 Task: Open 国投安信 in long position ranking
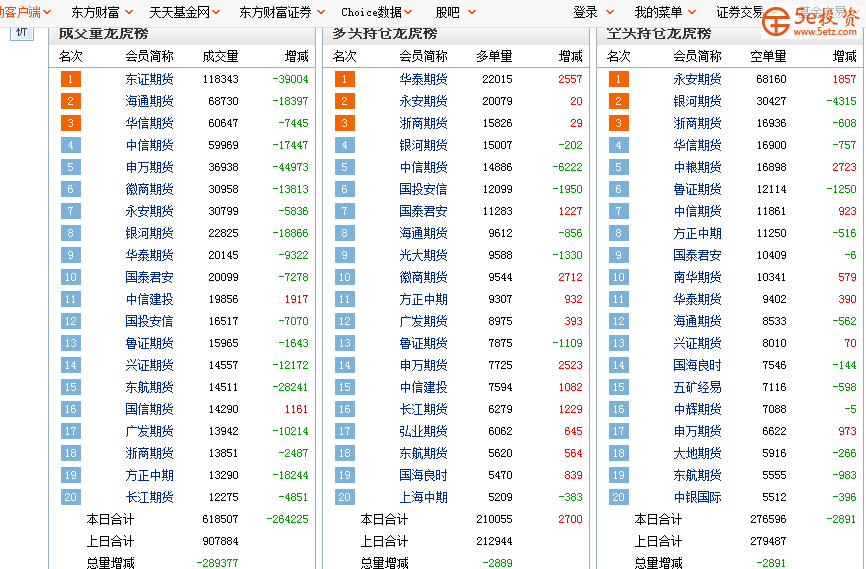tap(423, 189)
